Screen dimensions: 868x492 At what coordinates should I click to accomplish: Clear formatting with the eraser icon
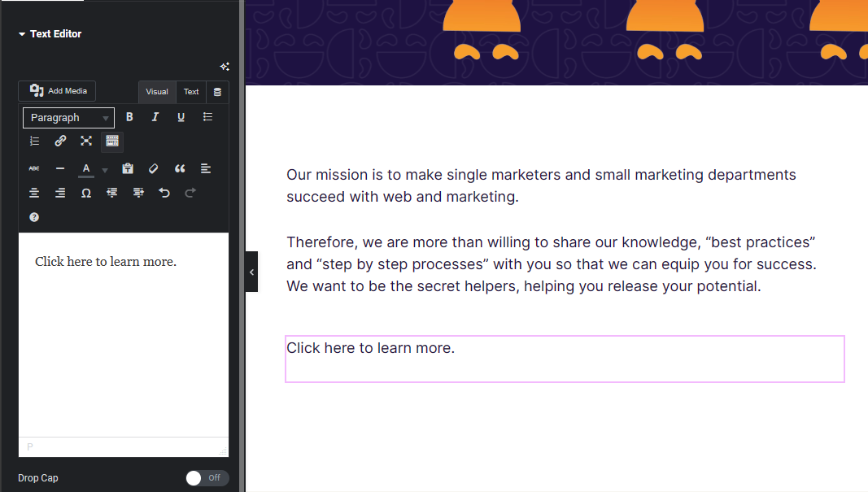(x=153, y=168)
